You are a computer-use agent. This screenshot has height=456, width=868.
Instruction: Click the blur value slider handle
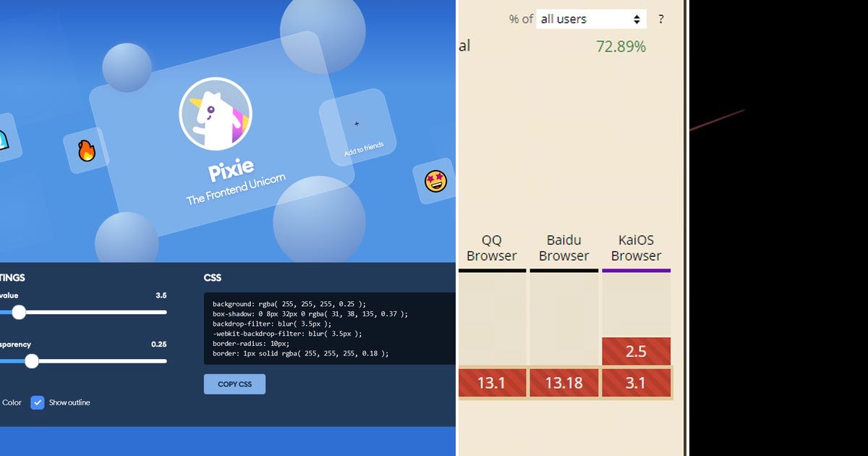(18, 312)
